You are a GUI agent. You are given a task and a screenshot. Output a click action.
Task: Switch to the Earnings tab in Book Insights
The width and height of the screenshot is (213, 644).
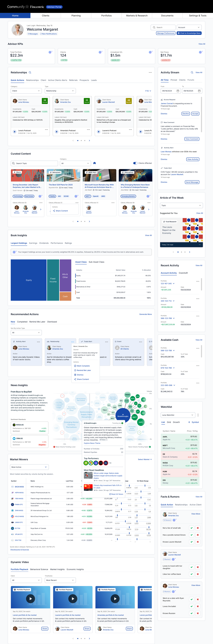point(33,243)
